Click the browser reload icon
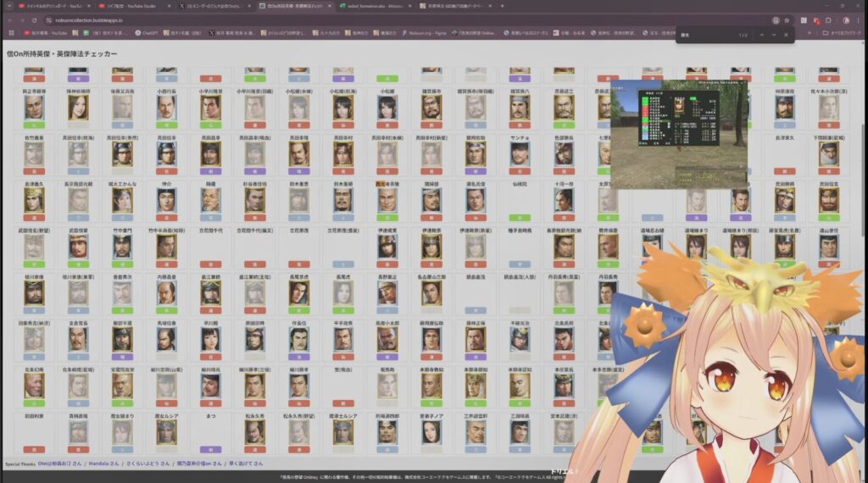 click(x=33, y=19)
